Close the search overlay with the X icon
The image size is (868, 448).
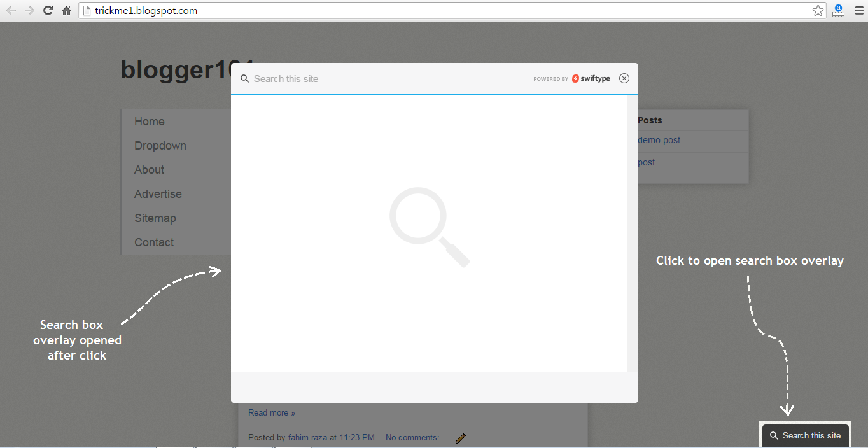pyautogui.click(x=624, y=78)
